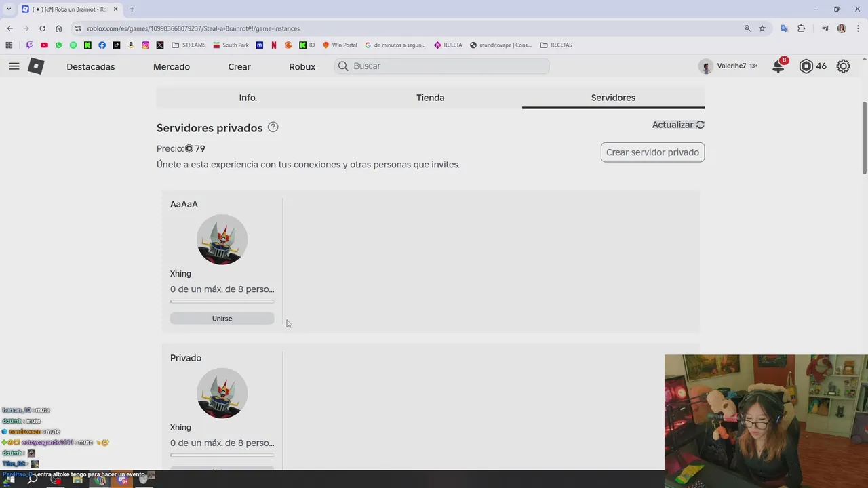Open the South Park bookmark
Image resolution: width=868 pixels, height=488 pixels.
pyautogui.click(x=231, y=45)
